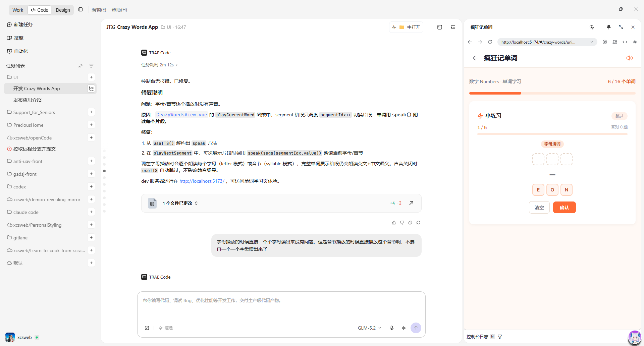644x346 pixels.
Task: Click the quiz progress bar 1/5
Action: tap(552, 134)
